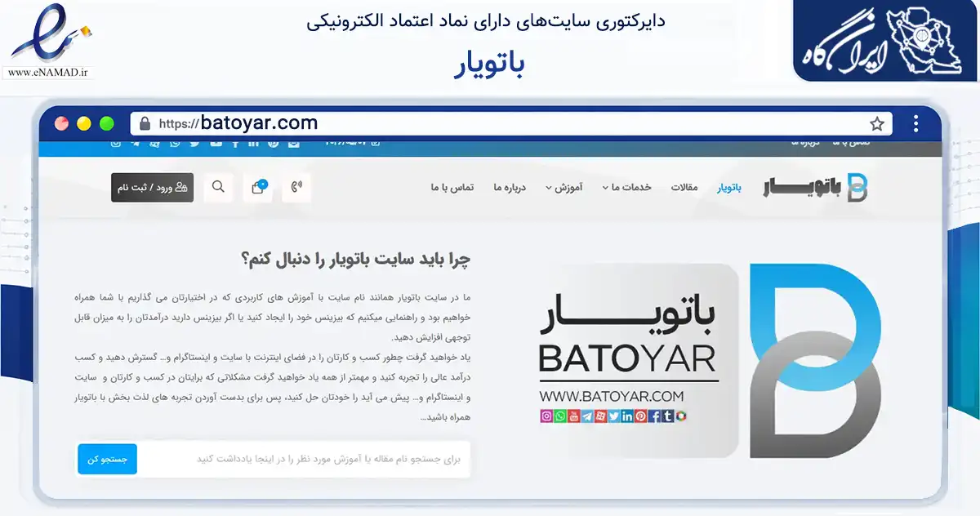Click the padlock icon in address bar

pyautogui.click(x=145, y=124)
